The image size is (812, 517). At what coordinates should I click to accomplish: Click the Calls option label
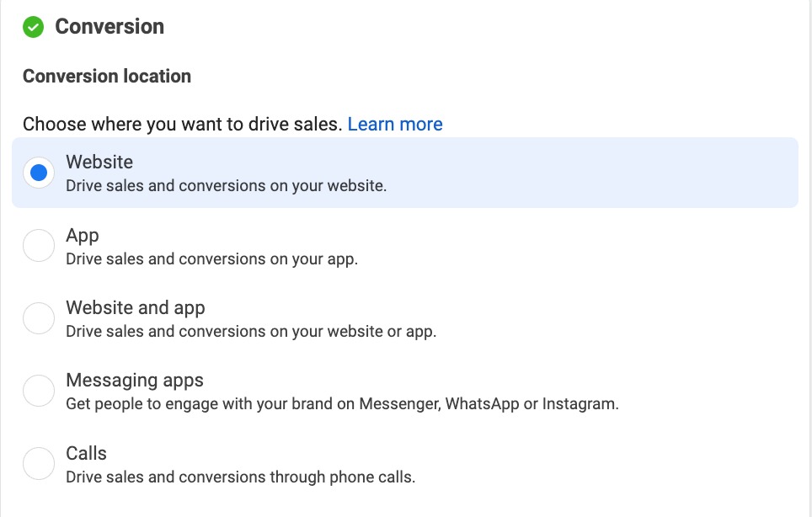point(86,453)
